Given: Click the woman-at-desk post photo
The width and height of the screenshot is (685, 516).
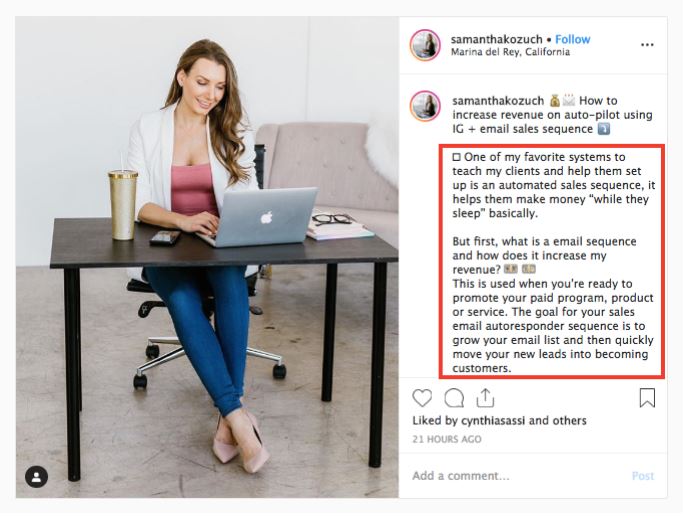Looking at the screenshot, I should (207, 257).
